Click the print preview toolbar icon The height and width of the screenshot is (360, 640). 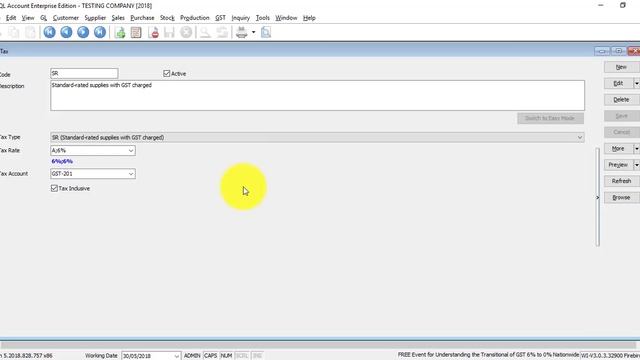click(x=266, y=33)
